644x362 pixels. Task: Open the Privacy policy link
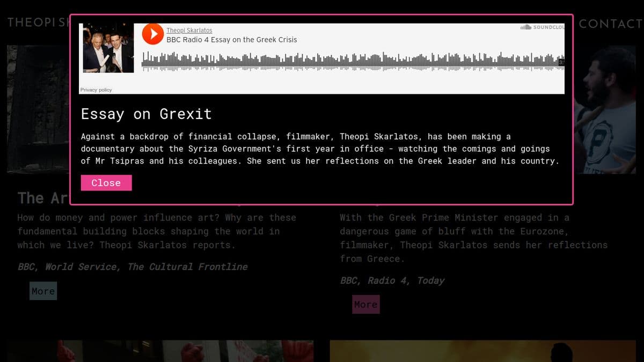pyautogui.click(x=96, y=90)
